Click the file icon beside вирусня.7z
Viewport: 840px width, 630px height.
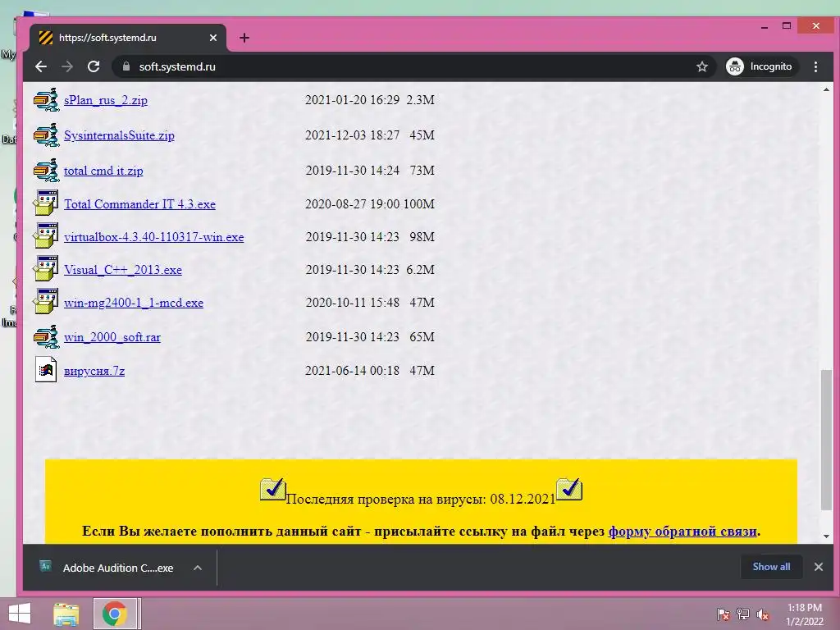[46, 370]
